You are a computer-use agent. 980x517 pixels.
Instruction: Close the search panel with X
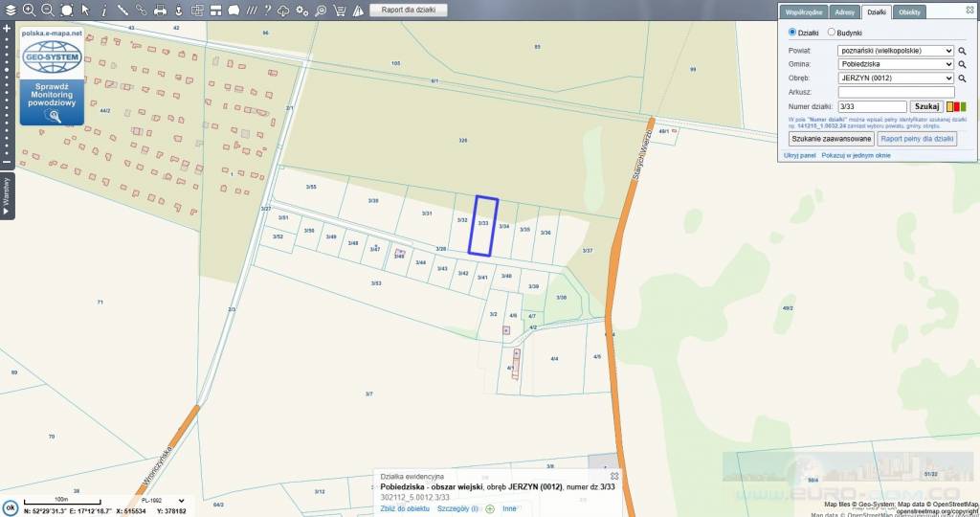[x=969, y=10]
